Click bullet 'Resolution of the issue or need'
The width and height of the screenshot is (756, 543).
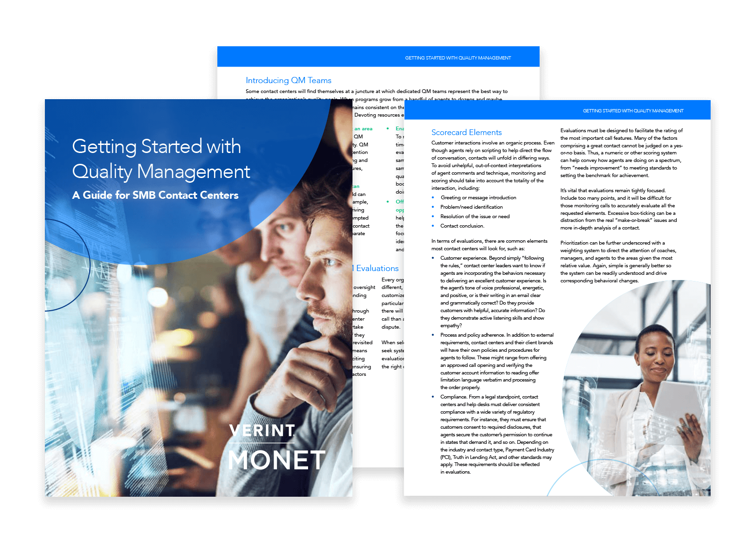pyautogui.click(x=475, y=216)
